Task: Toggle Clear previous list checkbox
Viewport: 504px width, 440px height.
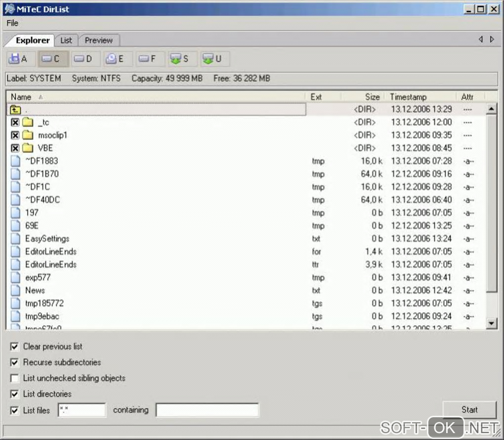Action: coord(14,347)
